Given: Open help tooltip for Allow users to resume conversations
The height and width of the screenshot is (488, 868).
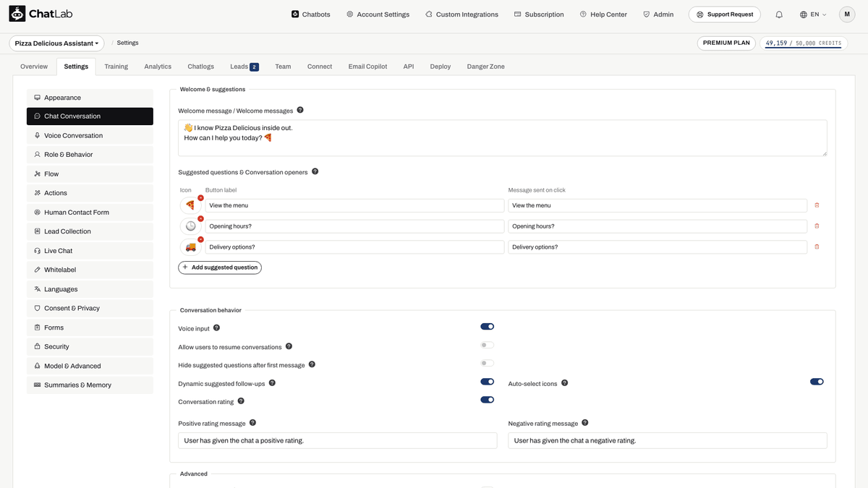Looking at the screenshot, I should (x=289, y=346).
